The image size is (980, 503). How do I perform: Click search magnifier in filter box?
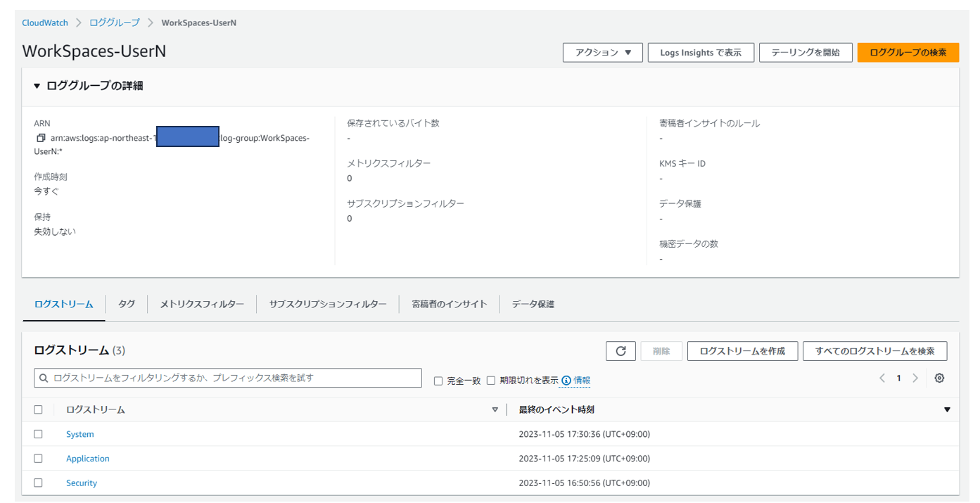pos(44,378)
